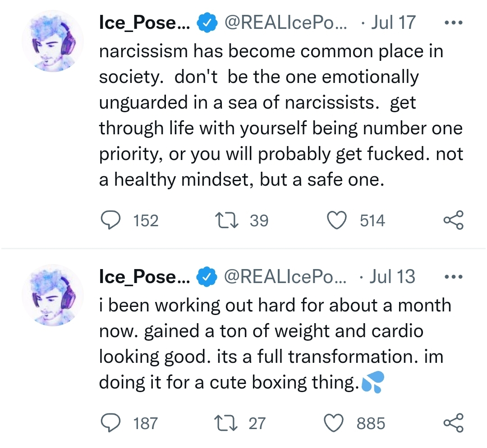Click @REALIcePo handle on Jul 17 tweet
Image resolution: width=487 pixels, height=448 pixels.
point(286,23)
